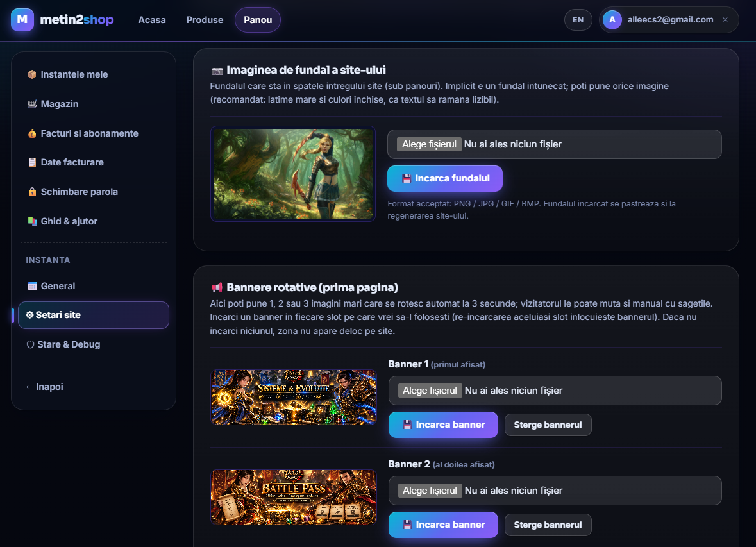Click the user avatar A circle
This screenshot has width=756, height=547.
(612, 20)
